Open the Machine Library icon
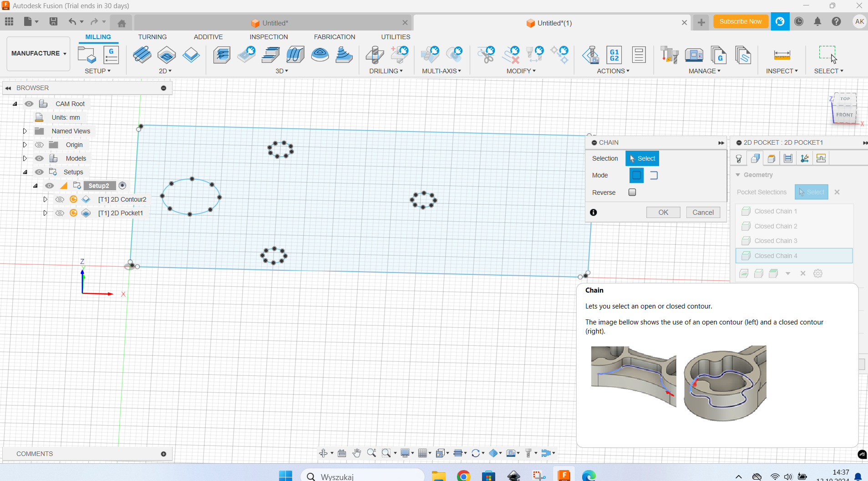 tap(694, 55)
